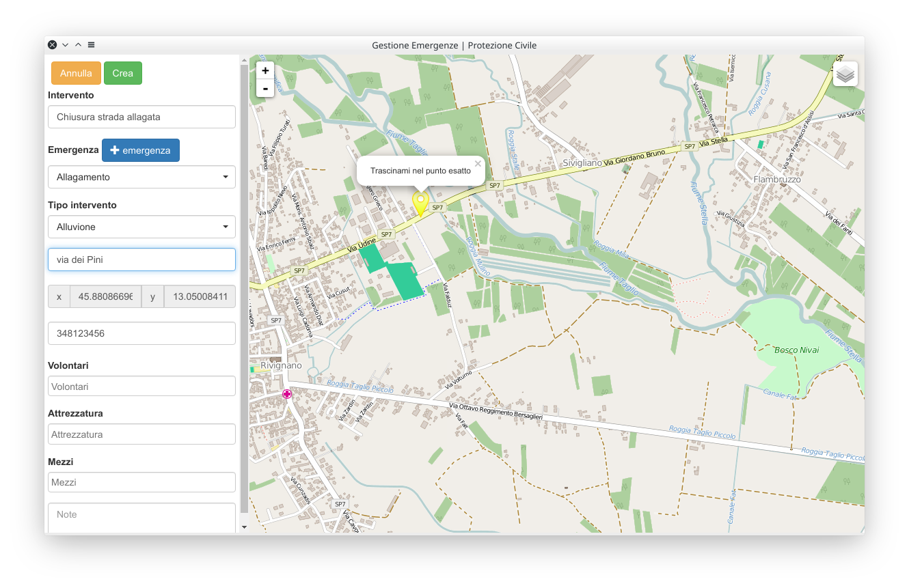The image size is (909, 588).
Task: Click the yellow location marker pin
Action: [x=420, y=204]
